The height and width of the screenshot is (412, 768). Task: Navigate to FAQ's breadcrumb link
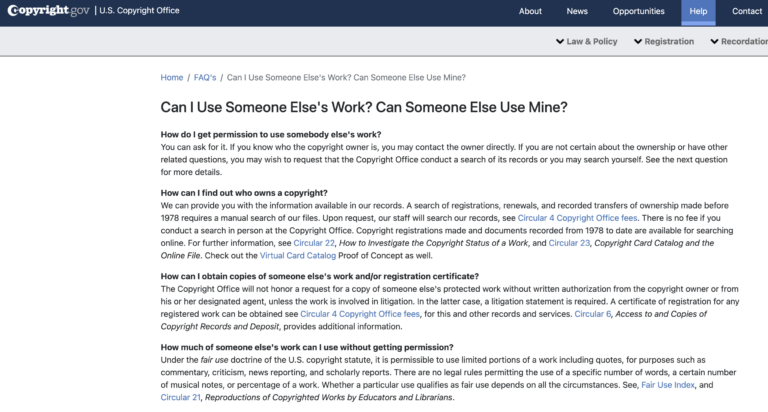(x=205, y=78)
